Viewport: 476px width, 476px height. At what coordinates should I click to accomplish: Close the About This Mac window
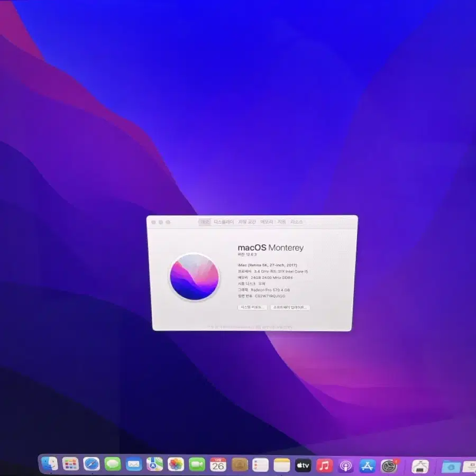[153, 222]
